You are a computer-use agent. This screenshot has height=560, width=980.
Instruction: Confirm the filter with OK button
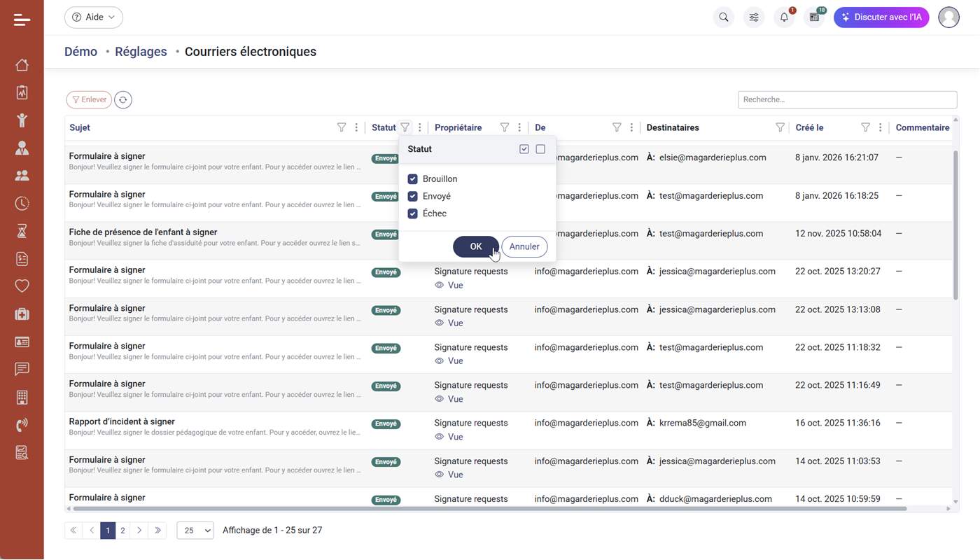476,246
